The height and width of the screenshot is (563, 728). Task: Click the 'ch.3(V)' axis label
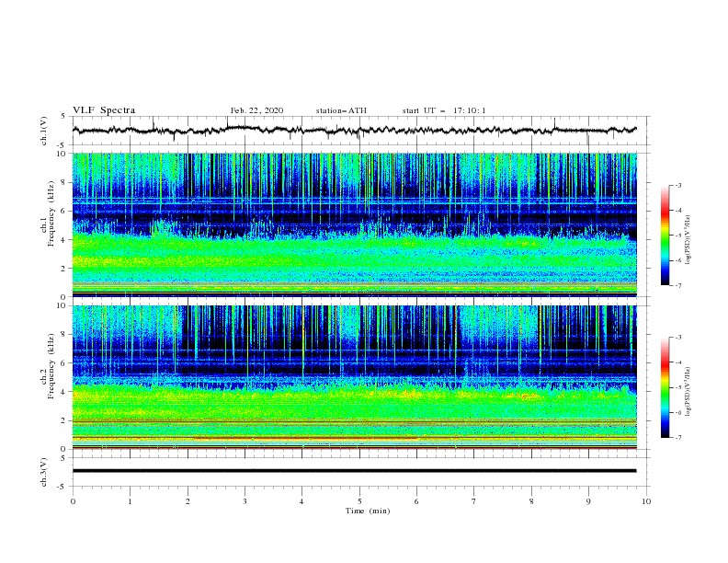click(44, 472)
